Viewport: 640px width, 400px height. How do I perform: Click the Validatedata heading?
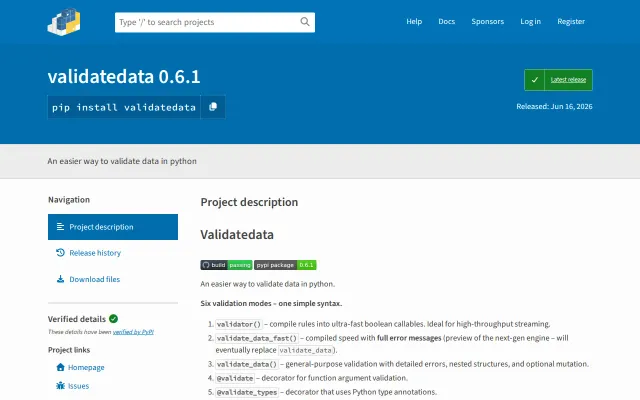[237, 235]
